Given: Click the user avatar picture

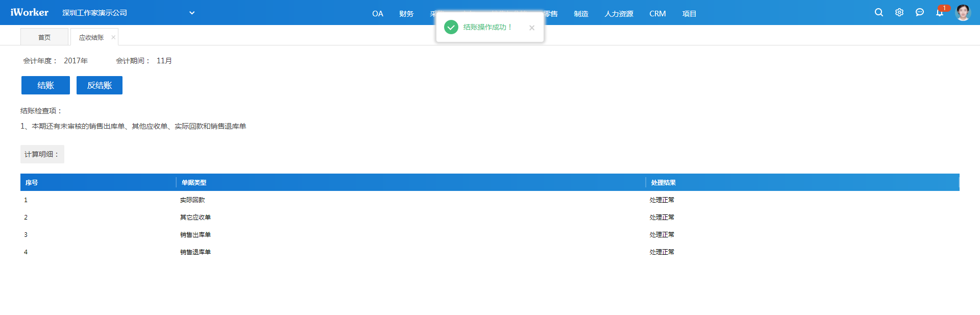Looking at the screenshot, I should pos(963,12).
